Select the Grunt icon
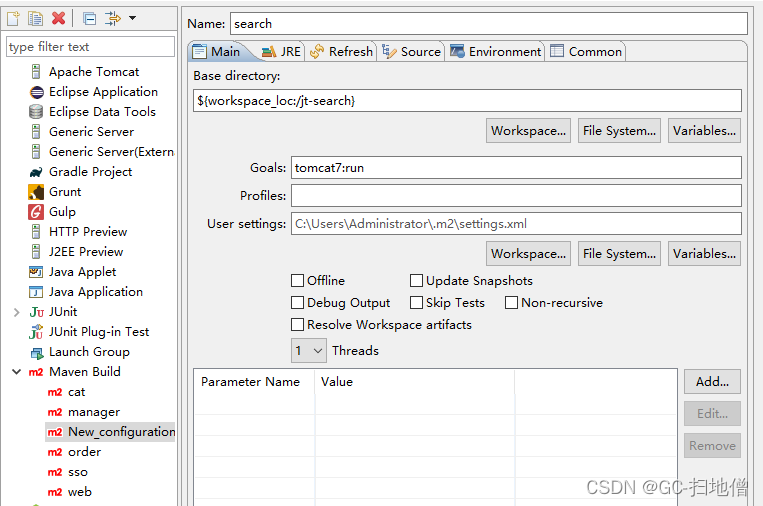The image size is (763, 506). (x=36, y=192)
